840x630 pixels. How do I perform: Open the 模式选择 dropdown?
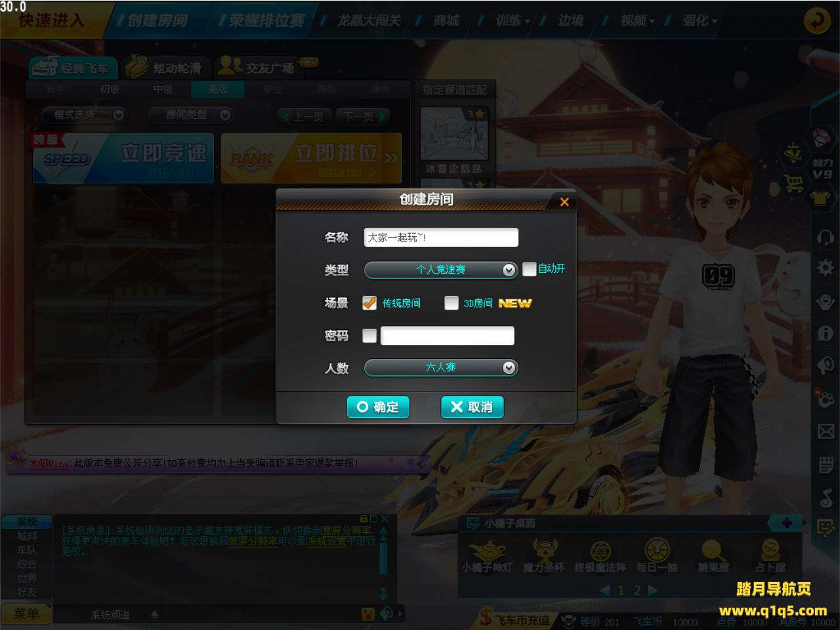click(83, 115)
